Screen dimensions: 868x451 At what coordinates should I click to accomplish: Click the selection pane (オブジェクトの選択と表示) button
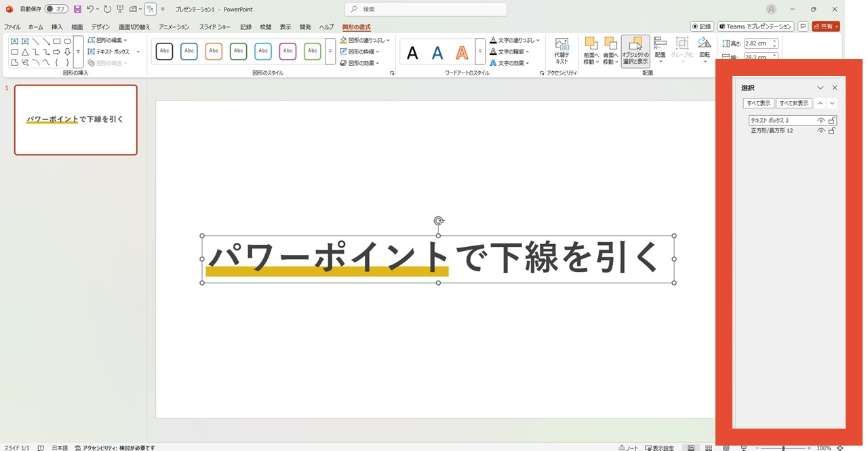635,52
